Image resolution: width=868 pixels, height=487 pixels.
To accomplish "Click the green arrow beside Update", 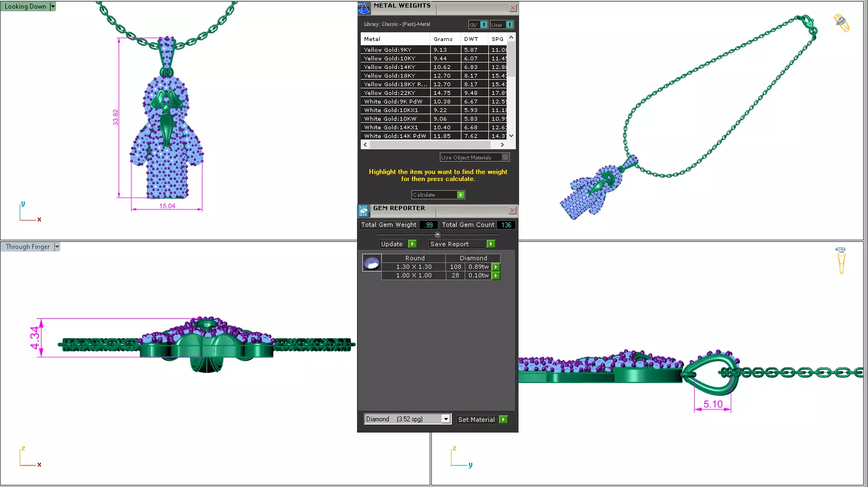I will tap(412, 244).
